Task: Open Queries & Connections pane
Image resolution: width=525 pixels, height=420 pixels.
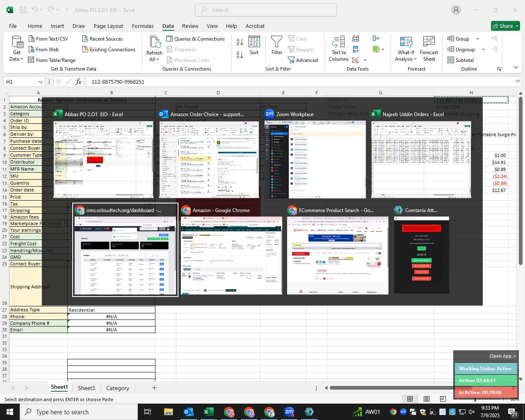Action: [196, 39]
